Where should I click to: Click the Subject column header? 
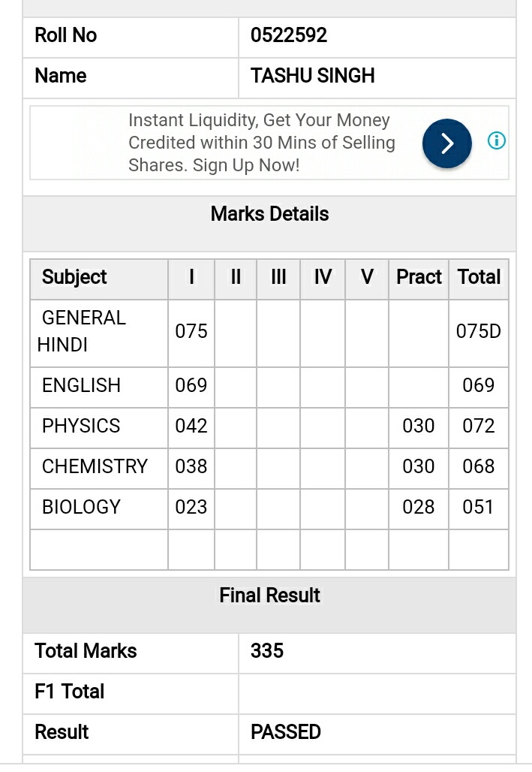pyautogui.click(x=74, y=277)
